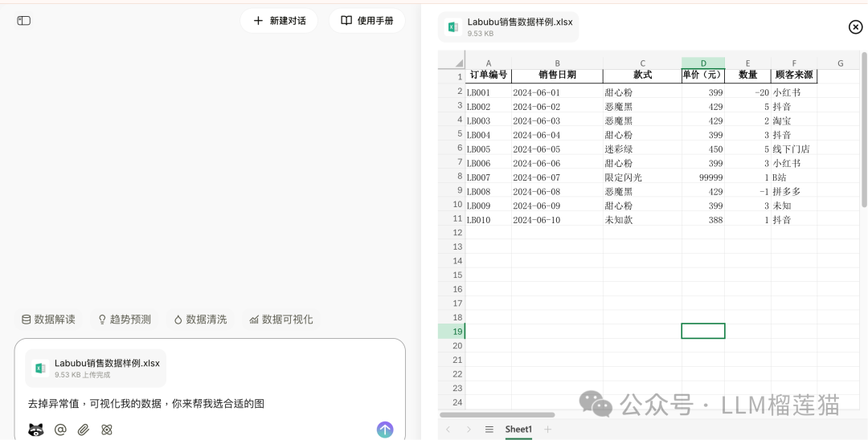Image resolution: width=868 pixels, height=440 pixels.
Task: Close the spreadsheet preview panel
Action: point(855,26)
